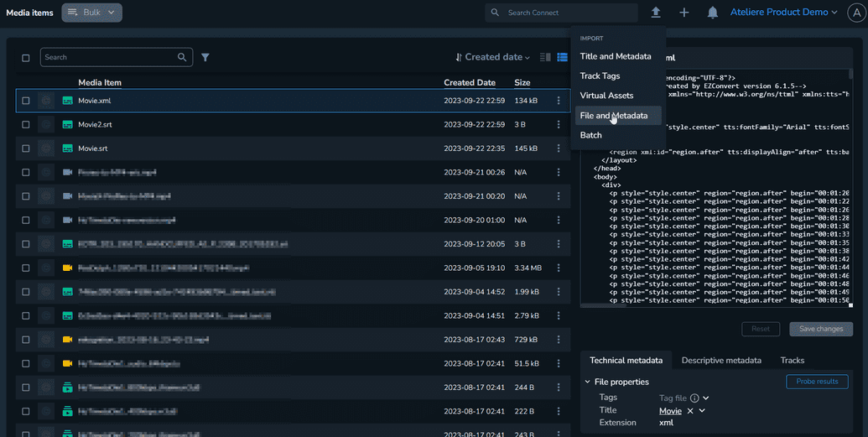
Task: Open the user avatar icon
Action: [855, 13]
